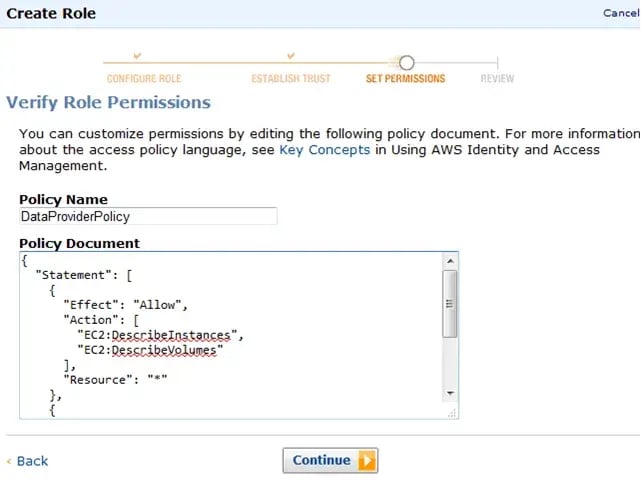Click the text area resize grip
641x482 pixels.
452,413
